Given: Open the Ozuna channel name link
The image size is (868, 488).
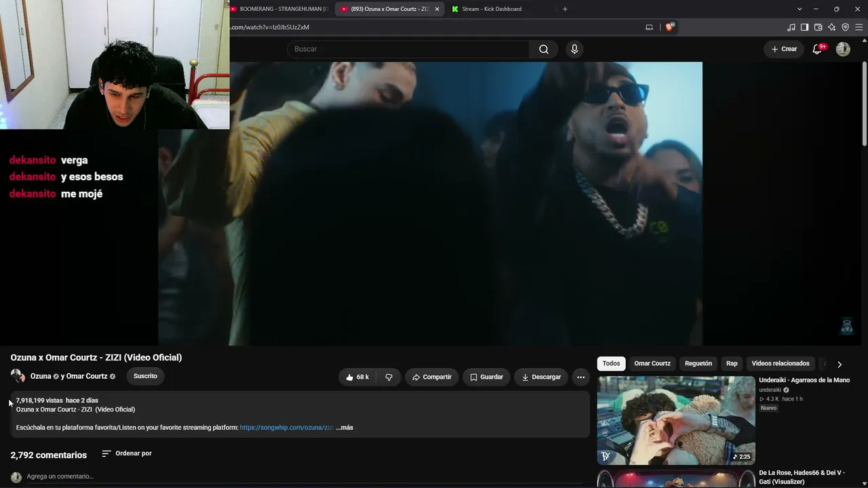Looking at the screenshot, I should coord(41,376).
